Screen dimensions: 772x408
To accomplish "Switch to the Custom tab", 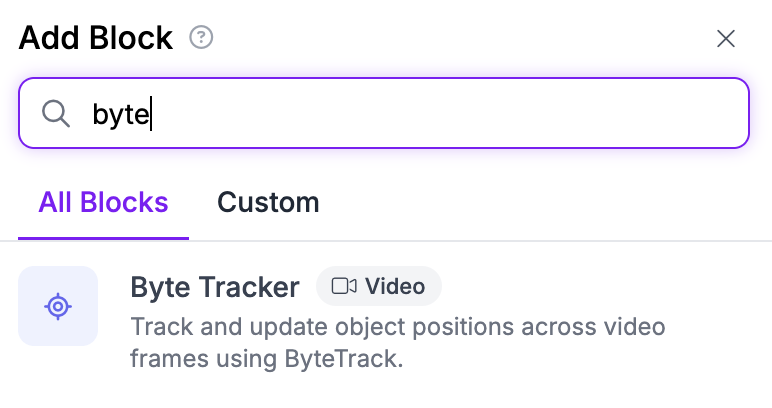I will [x=268, y=202].
